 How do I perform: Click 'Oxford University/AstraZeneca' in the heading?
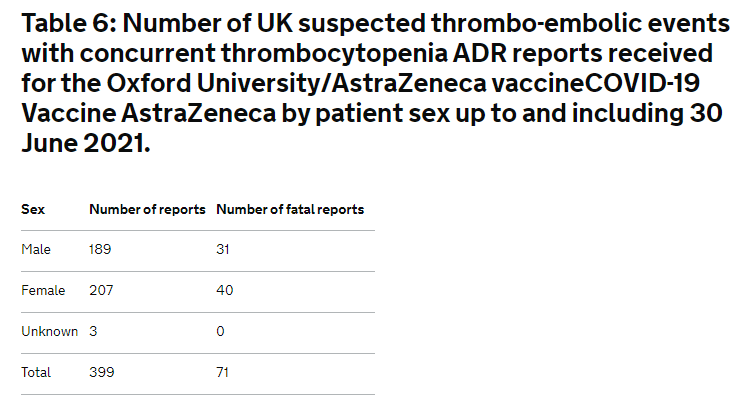point(296,83)
